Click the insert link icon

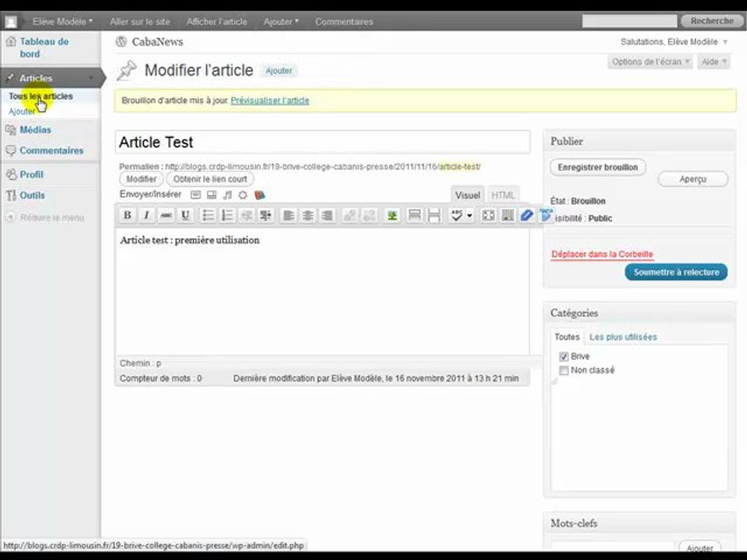349,215
